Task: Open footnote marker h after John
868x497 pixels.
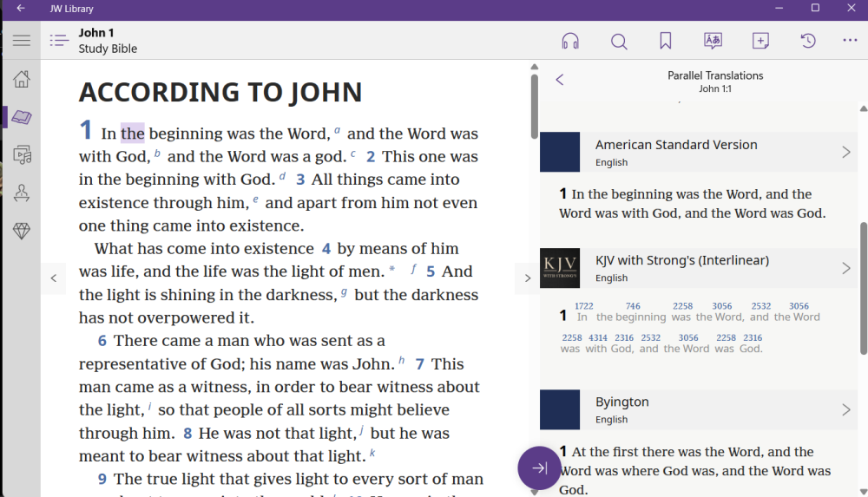Action: (x=401, y=360)
